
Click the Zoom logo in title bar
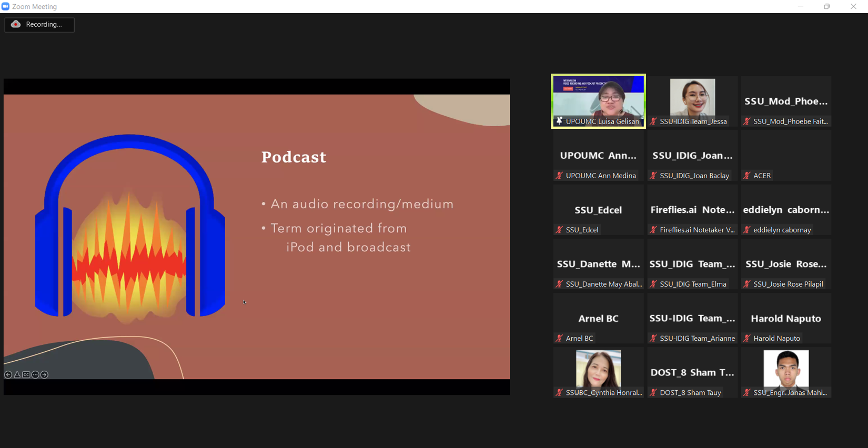click(x=6, y=7)
